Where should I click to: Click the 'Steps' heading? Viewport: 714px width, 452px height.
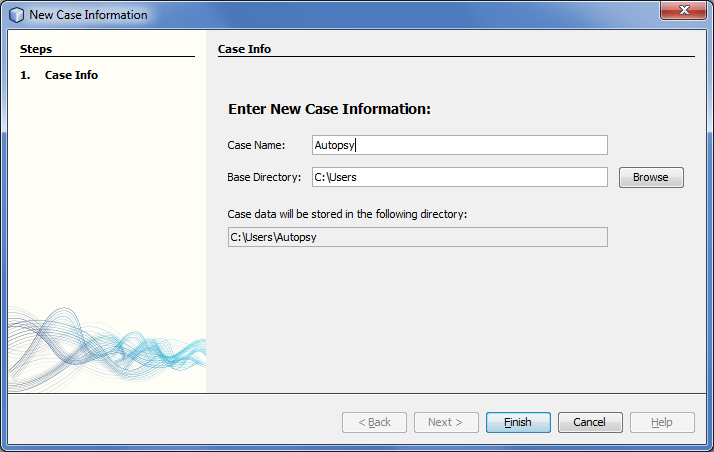click(x=36, y=49)
